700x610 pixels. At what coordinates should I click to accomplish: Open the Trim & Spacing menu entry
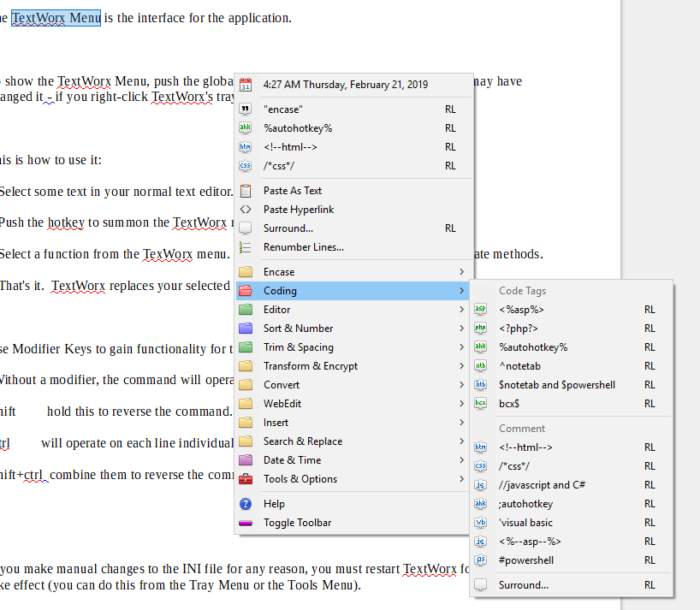354,346
